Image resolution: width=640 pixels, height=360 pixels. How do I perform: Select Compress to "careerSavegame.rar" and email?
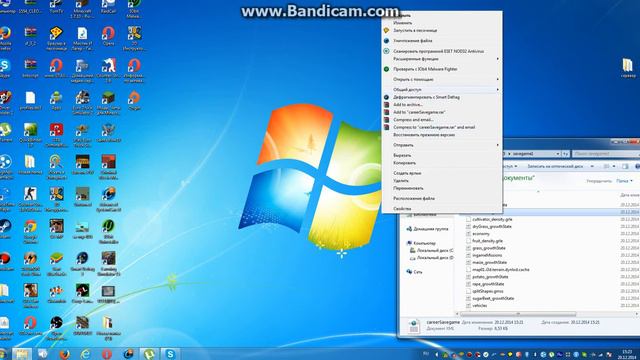tap(434, 127)
